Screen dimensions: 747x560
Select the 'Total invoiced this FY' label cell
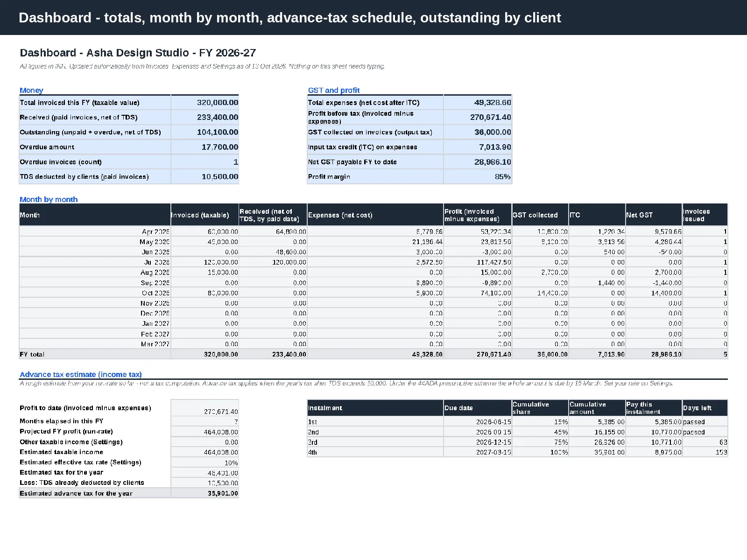[95, 103]
